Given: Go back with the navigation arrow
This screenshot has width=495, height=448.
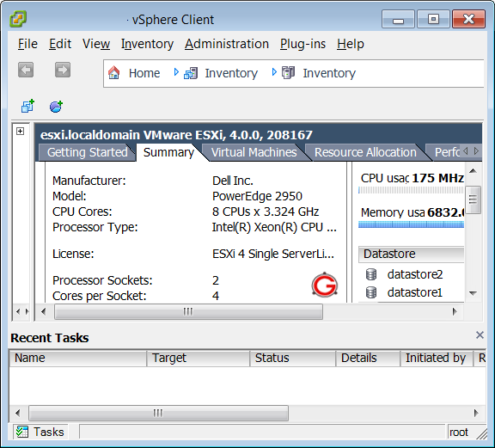Looking at the screenshot, I should pyautogui.click(x=26, y=70).
